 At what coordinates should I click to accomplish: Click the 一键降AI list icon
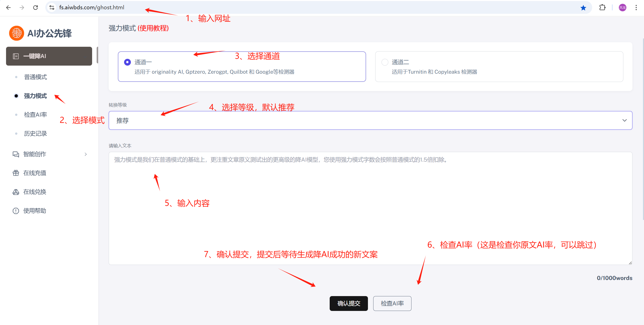pyautogui.click(x=16, y=56)
